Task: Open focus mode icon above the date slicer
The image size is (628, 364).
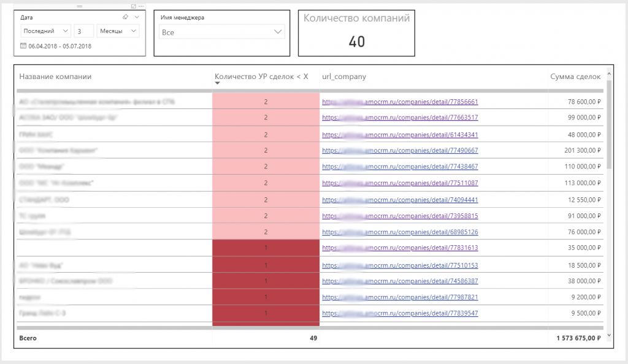Action: (x=133, y=6)
